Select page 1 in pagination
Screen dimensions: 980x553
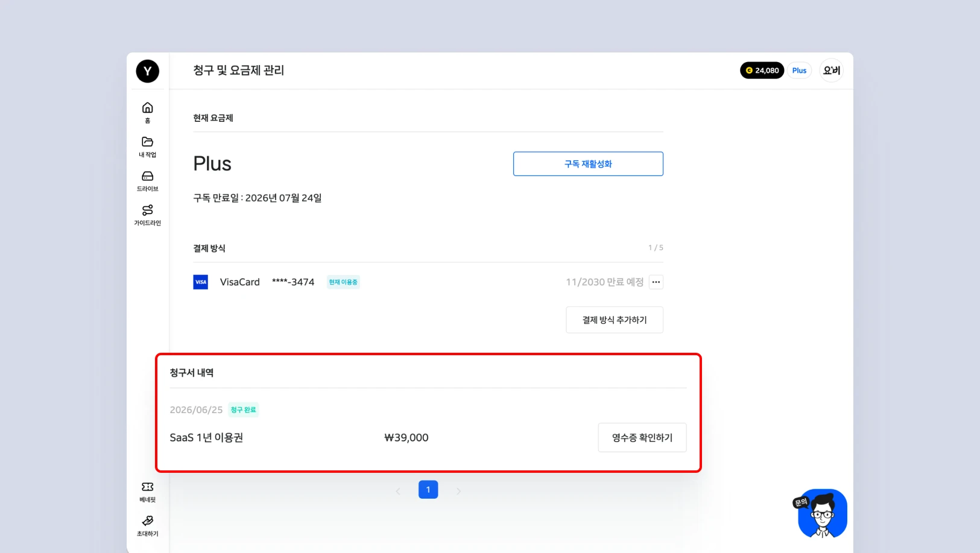[428, 490]
